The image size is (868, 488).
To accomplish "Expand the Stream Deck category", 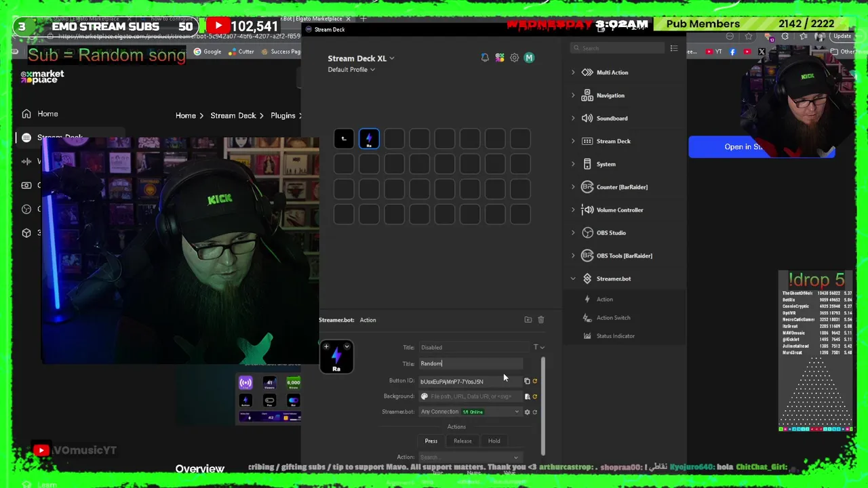I will 573,142.
